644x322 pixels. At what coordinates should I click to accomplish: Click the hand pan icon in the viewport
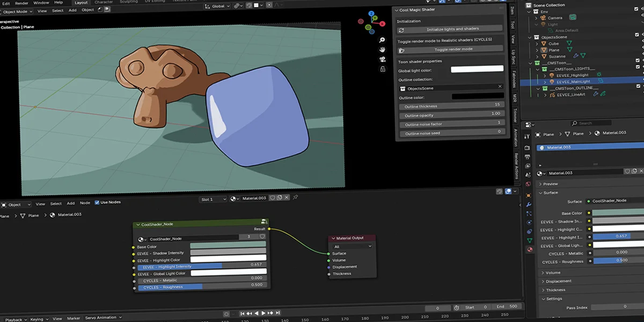point(383,50)
